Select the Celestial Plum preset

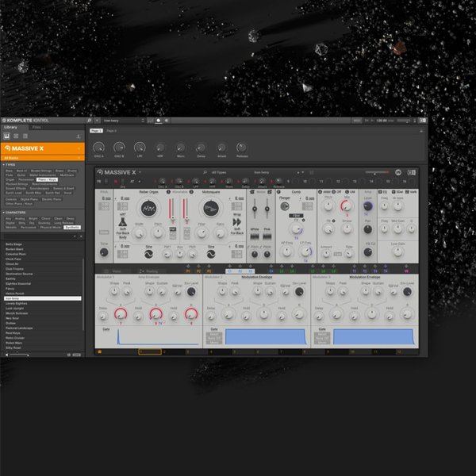point(43,254)
